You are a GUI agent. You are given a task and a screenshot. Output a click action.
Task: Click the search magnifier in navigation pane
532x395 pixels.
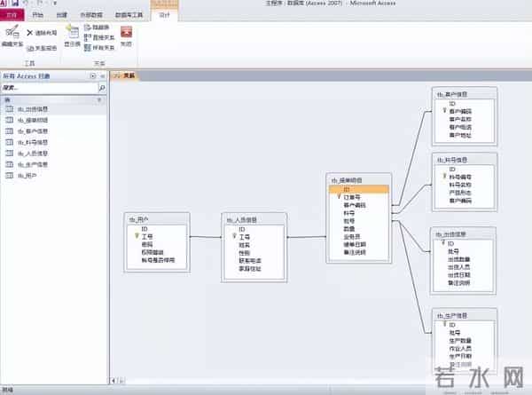pos(101,89)
